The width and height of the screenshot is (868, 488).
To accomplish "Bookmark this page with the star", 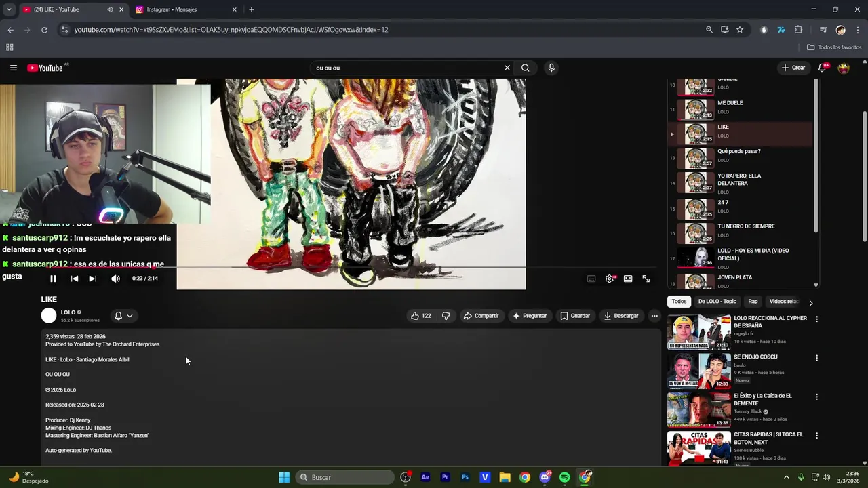I will [x=740, y=30].
